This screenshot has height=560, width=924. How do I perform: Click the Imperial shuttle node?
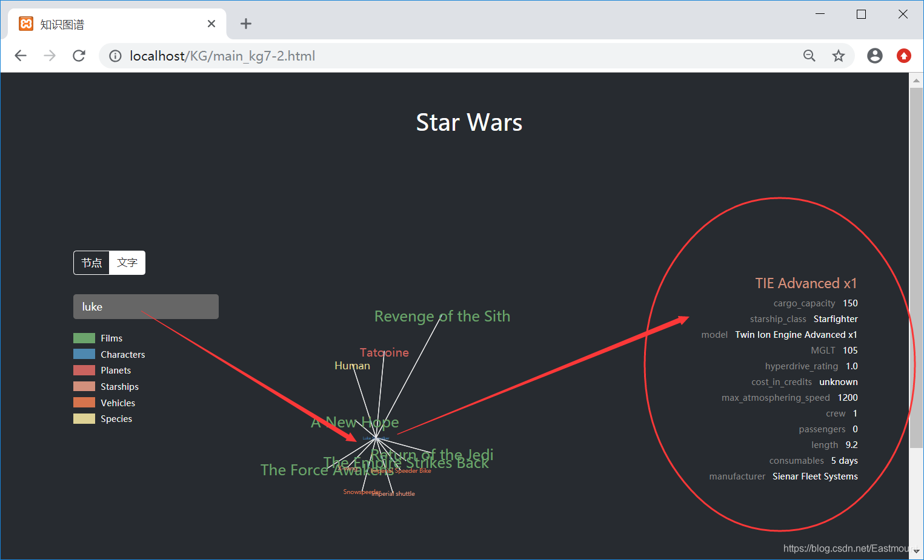tap(393, 494)
